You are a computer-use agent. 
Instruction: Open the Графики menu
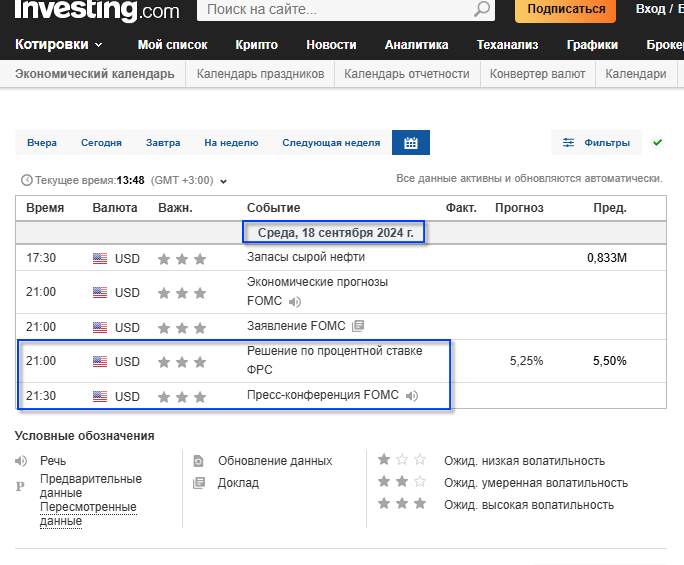[592, 45]
